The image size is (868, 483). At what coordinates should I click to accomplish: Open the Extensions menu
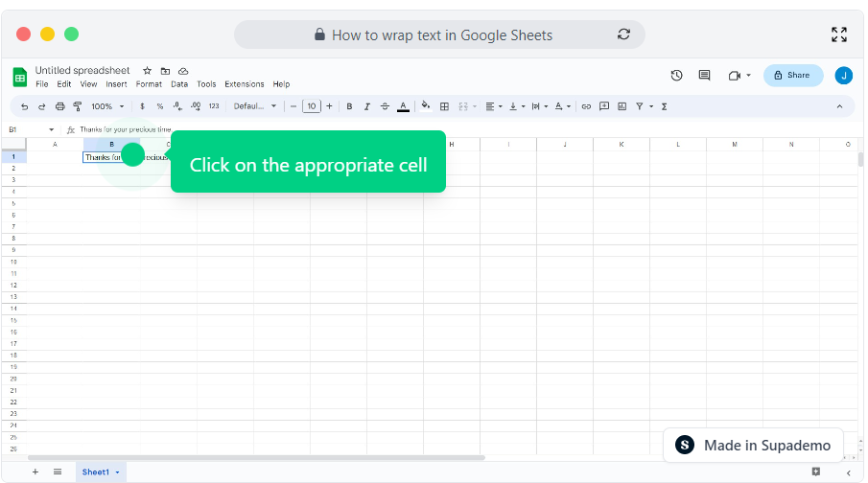click(245, 84)
